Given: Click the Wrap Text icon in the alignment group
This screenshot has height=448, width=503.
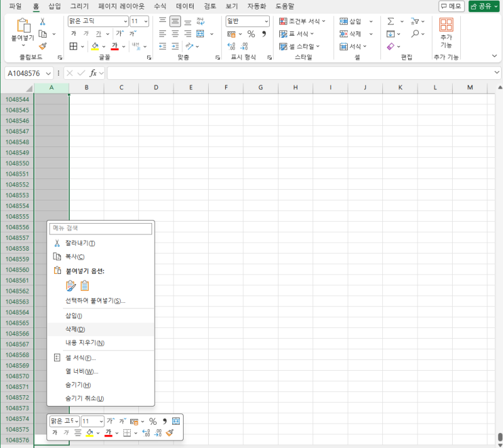Looking at the screenshot, I should [x=200, y=21].
